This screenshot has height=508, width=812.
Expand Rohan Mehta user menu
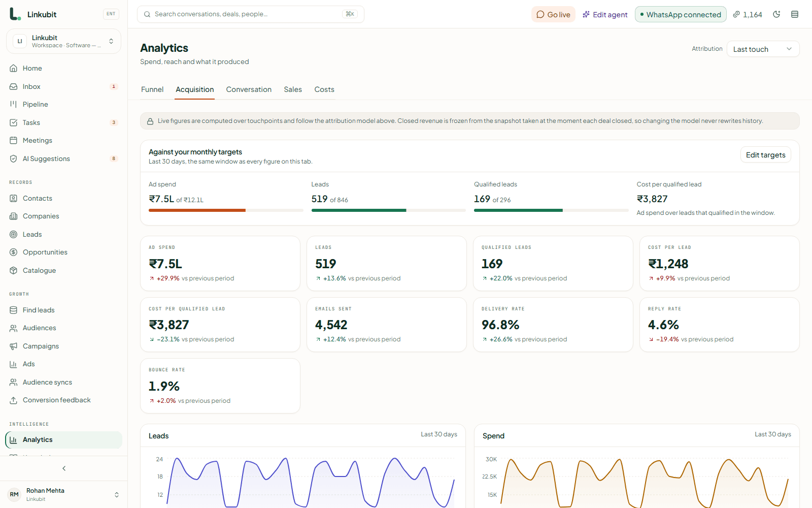63,494
